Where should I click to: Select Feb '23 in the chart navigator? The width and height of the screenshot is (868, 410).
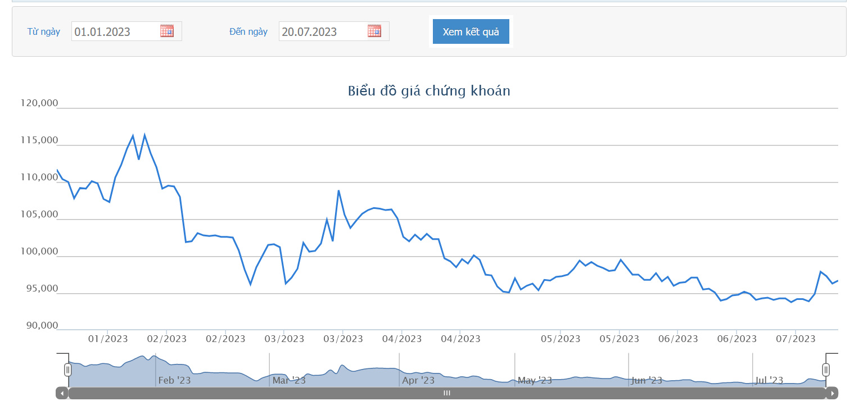(174, 380)
